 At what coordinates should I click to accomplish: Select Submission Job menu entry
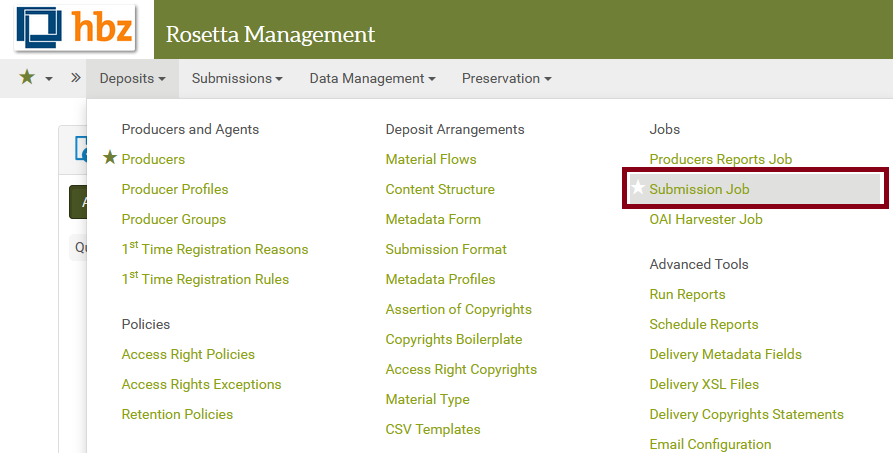[x=699, y=189]
